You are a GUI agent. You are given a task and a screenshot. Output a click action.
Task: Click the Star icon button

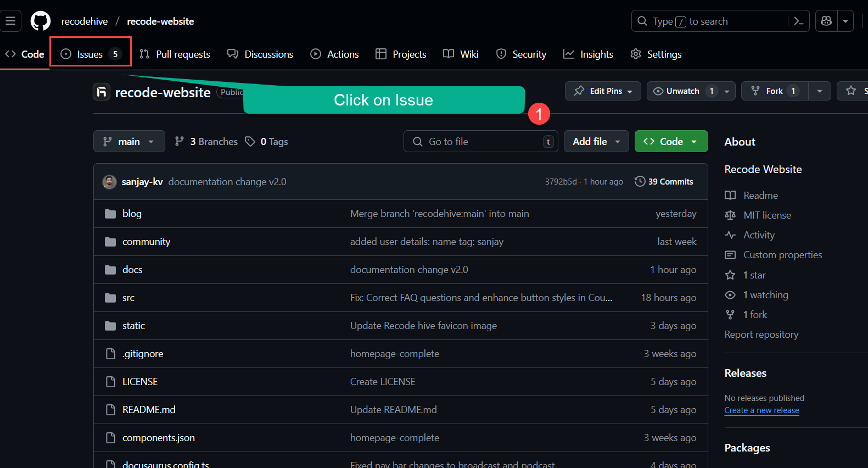point(852,91)
